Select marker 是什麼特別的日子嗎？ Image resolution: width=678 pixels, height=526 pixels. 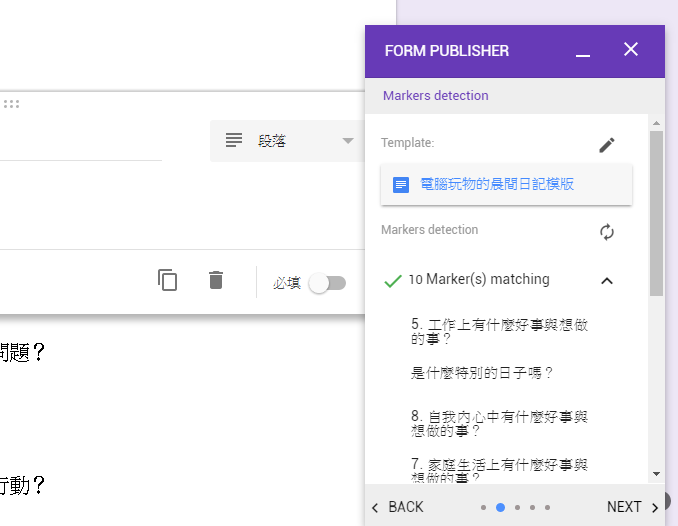481,373
